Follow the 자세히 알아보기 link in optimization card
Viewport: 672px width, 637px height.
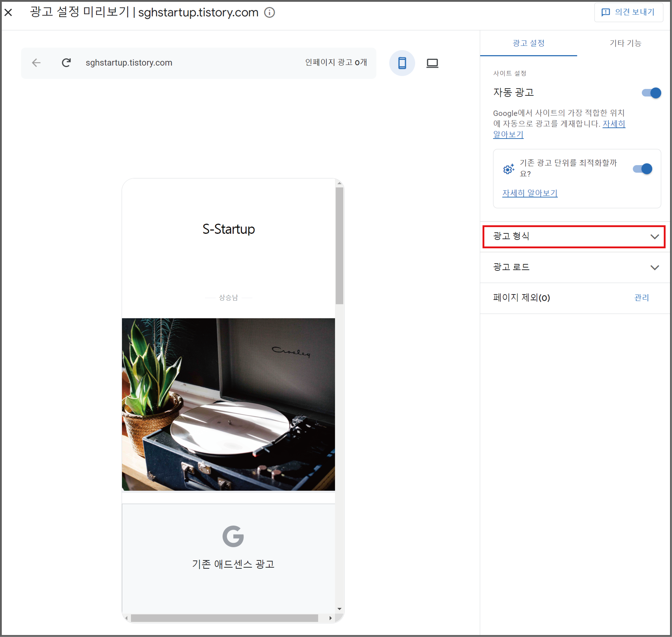(x=530, y=193)
